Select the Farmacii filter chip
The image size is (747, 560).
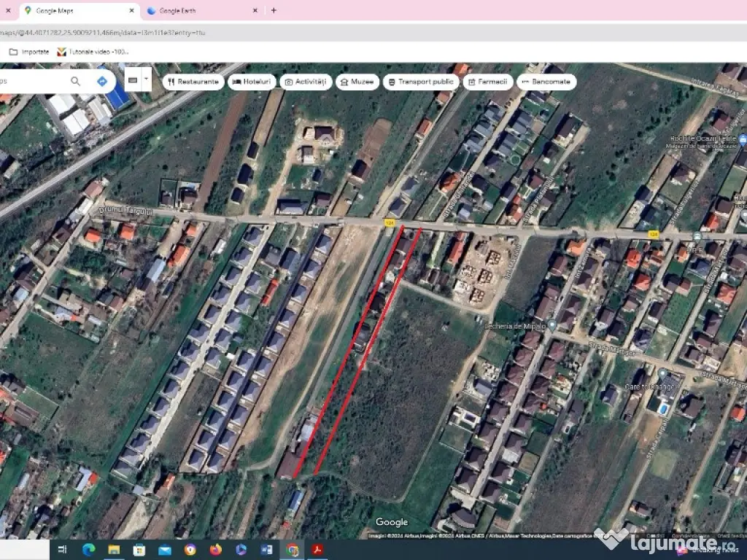(x=487, y=82)
